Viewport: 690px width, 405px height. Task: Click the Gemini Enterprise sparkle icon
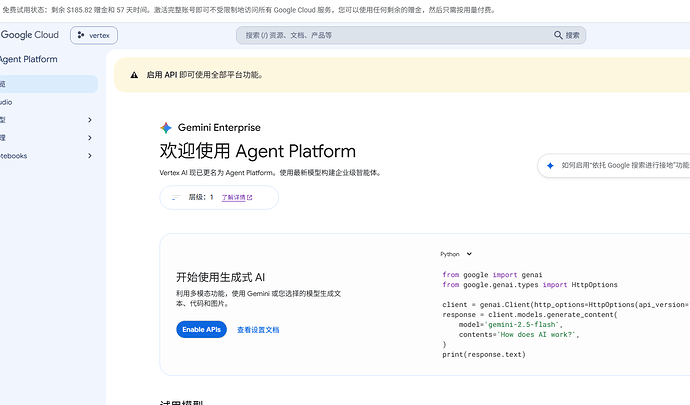click(166, 128)
